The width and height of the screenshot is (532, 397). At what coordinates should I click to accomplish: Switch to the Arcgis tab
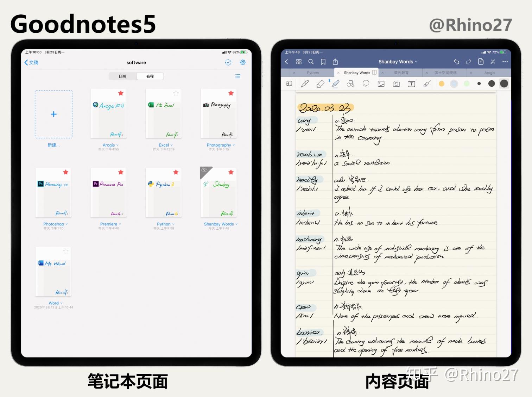coord(490,73)
